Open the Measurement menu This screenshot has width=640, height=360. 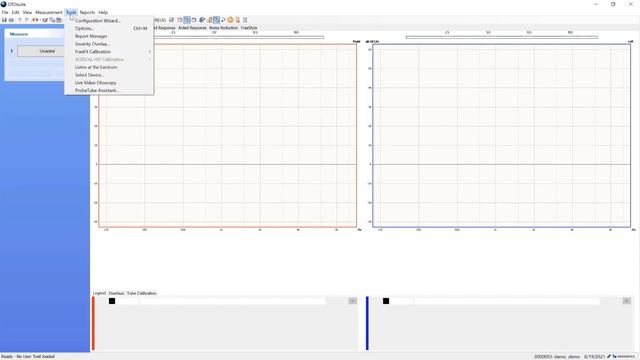pos(49,12)
